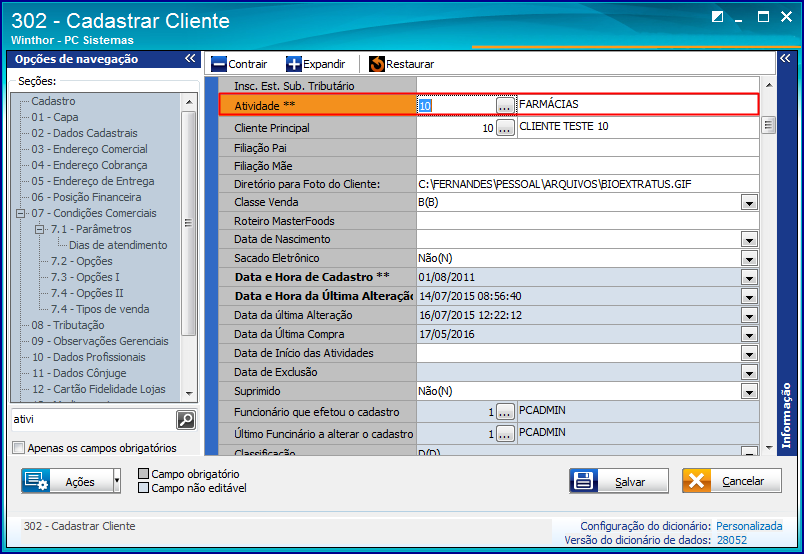Collapse the 07 - Condições Comerciais node
The width and height of the screenshot is (804, 554).
pyautogui.click(x=21, y=213)
